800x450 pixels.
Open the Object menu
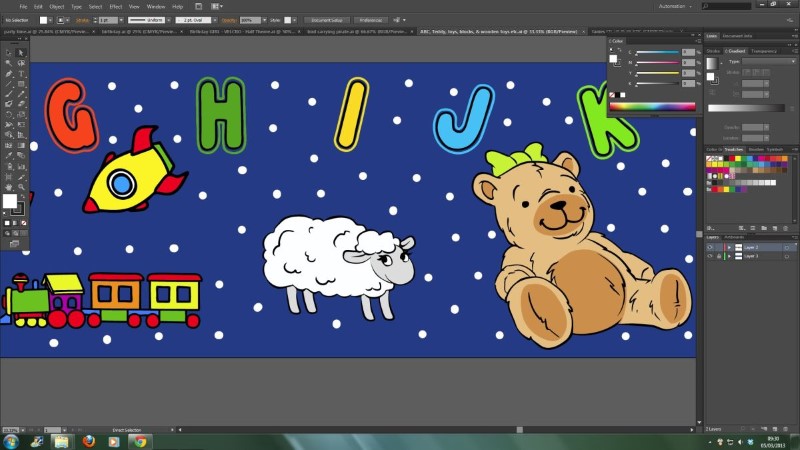click(x=56, y=6)
